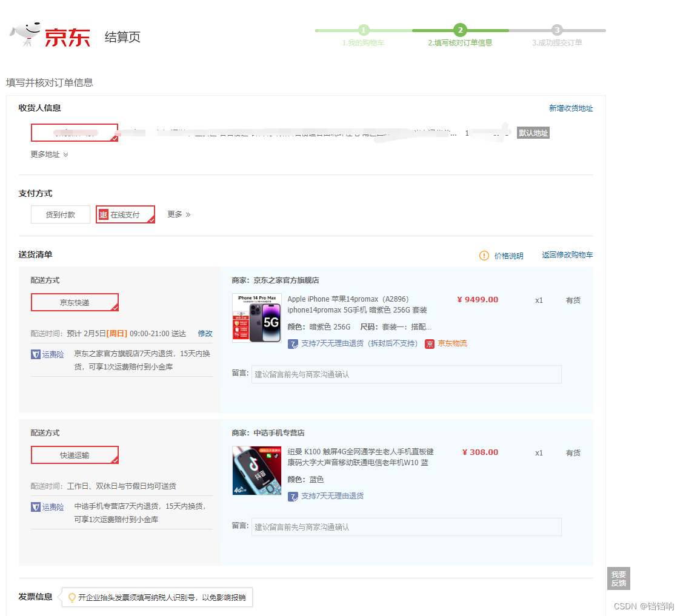Screen dimensions: 683x616
Task: Expand 更多地址 address list
Action: click(x=49, y=154)
